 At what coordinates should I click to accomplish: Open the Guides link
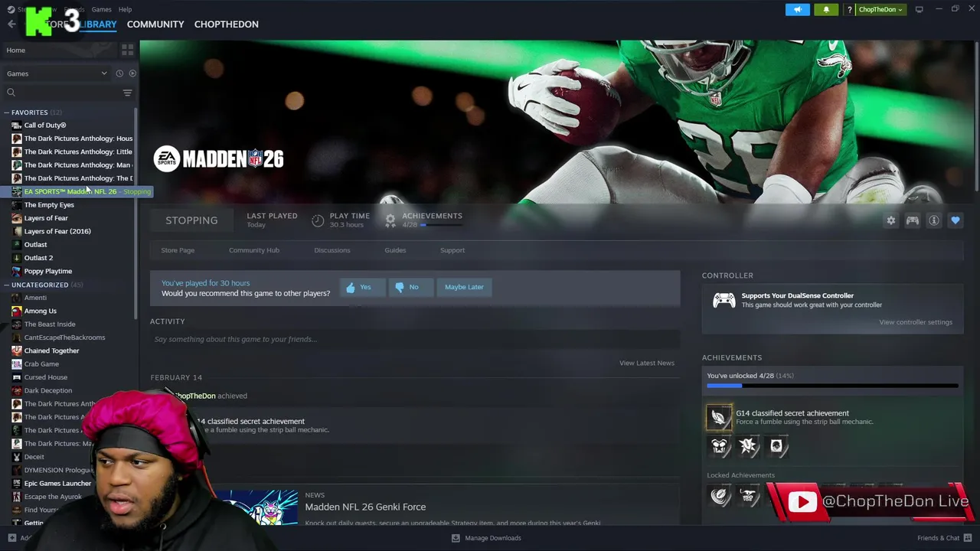pyautogui.click(x=395, y=250)
